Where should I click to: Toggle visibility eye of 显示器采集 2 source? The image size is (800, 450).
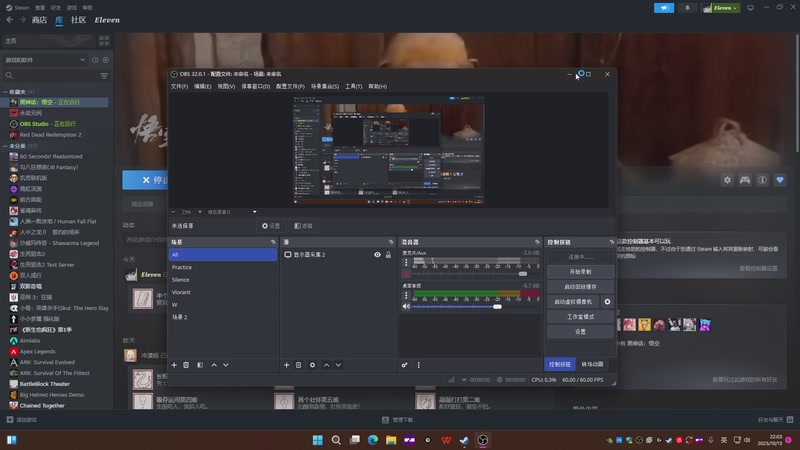pos(377,255)
